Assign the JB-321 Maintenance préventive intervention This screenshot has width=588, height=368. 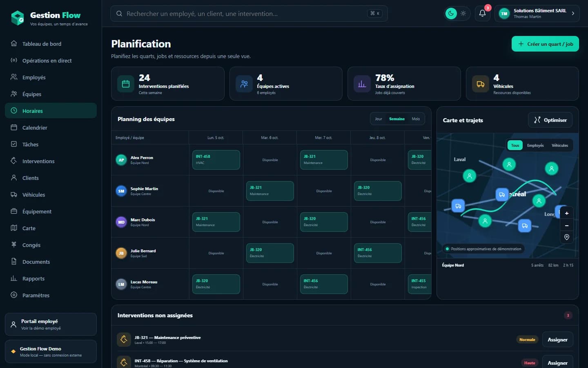click(x=557, y=339)
